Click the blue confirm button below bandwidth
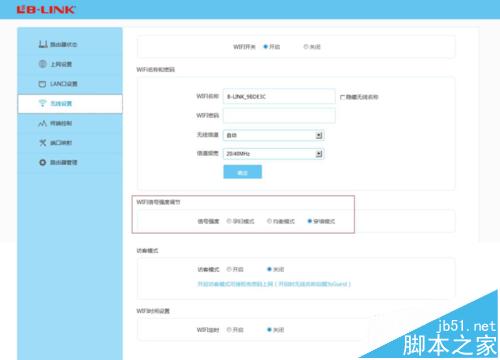Image resolution: width=500 pixels, height=360 pixels. [x=243, y=172]
